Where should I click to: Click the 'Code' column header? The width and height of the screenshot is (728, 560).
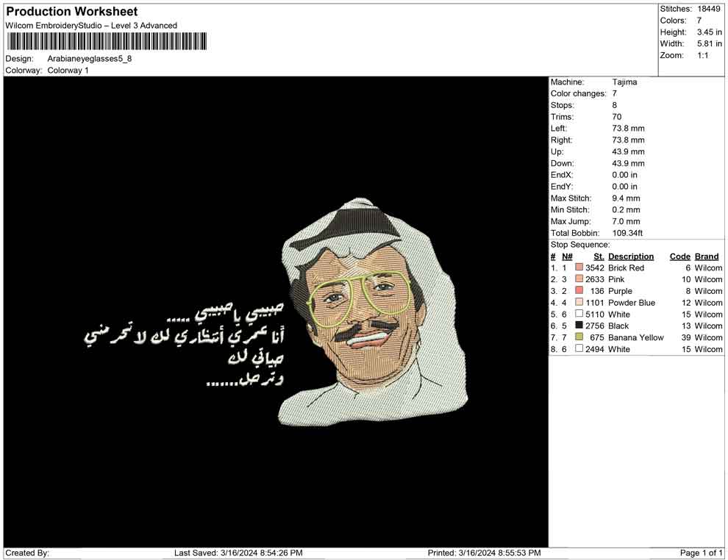pyautogui.click(x=679, y=256)
